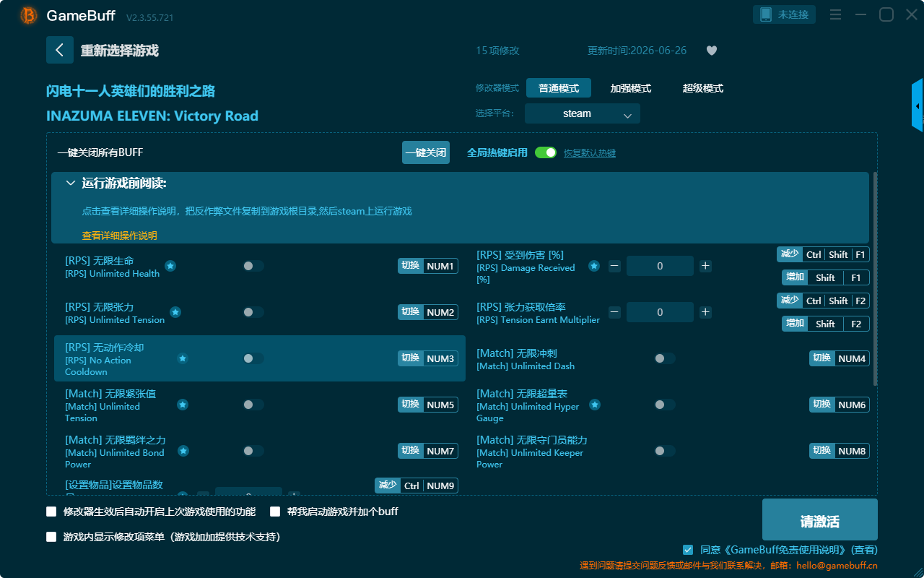Click the Tension Earnt Multiplier value field
Image resolution: width=924 pixels, height=578 pixels.
660,312
